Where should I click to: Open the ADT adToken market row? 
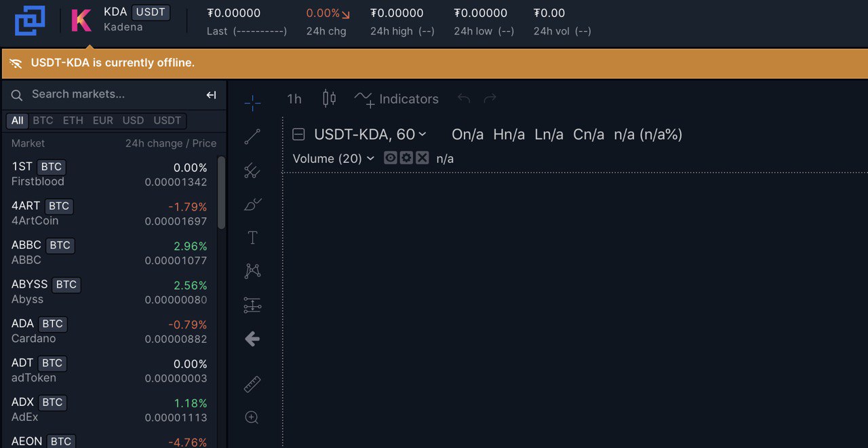pos(109,371)
